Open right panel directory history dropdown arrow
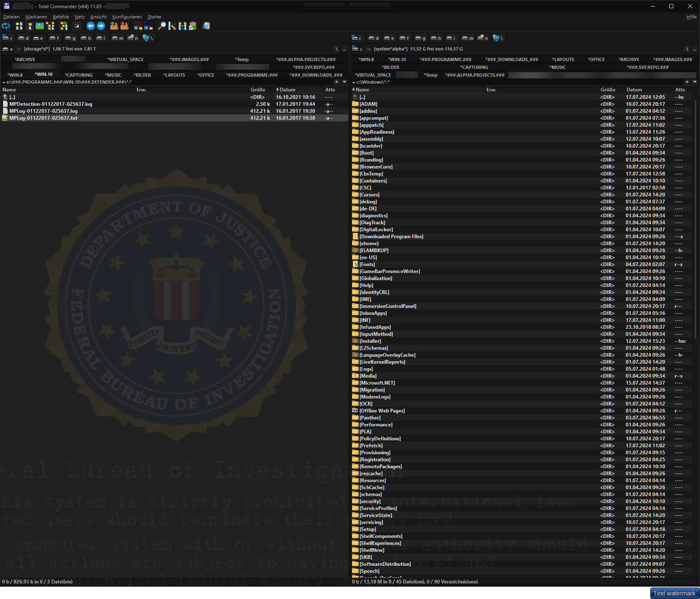Viewport: 700px width, 599px height. coord(695,82)
